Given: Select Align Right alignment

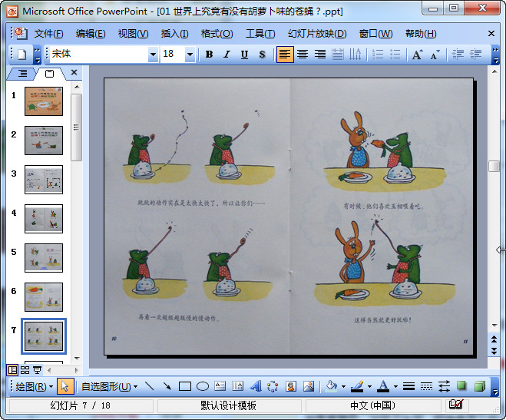Looking at the screenshot, I should click(x=319, y=55).
